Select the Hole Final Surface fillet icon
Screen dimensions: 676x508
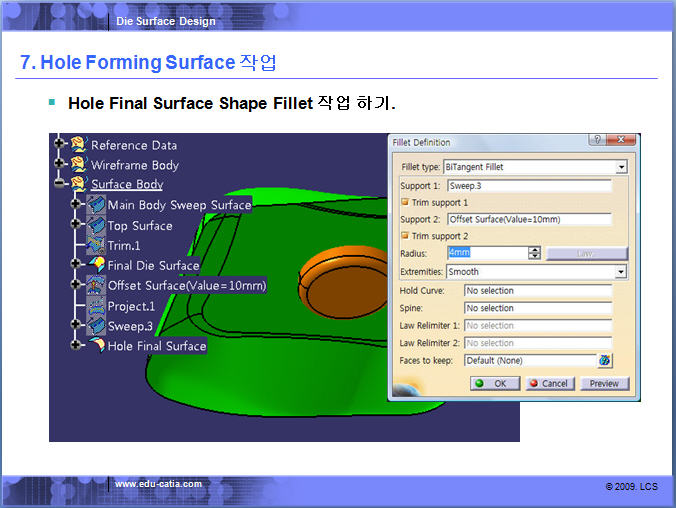tap(96, 346)
